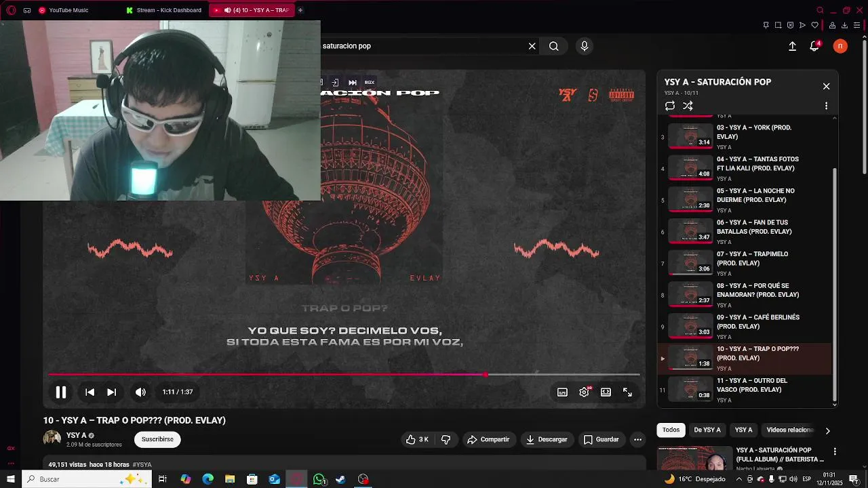The image size is (868, 488).
Task: Select 10 - TRAP O POP??? playlist entry
Action: coord(746,358)
